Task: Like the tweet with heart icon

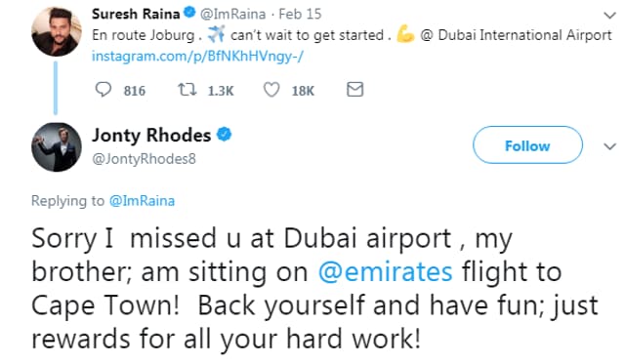Action: (271, 90)
